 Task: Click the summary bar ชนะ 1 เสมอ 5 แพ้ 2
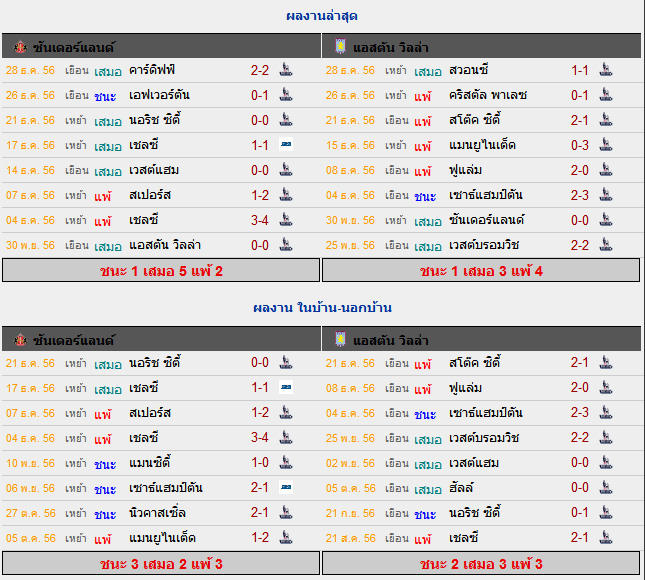coord(161,270)
